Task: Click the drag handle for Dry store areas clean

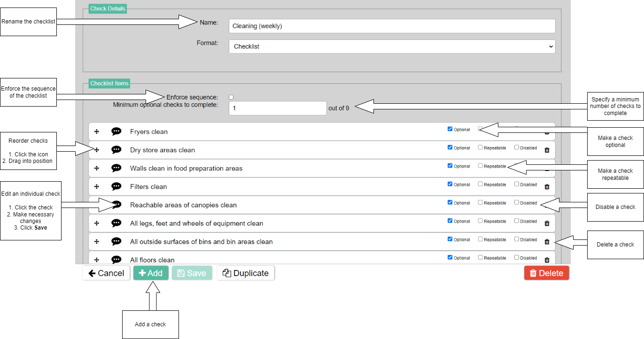Action: pos(97,150)
